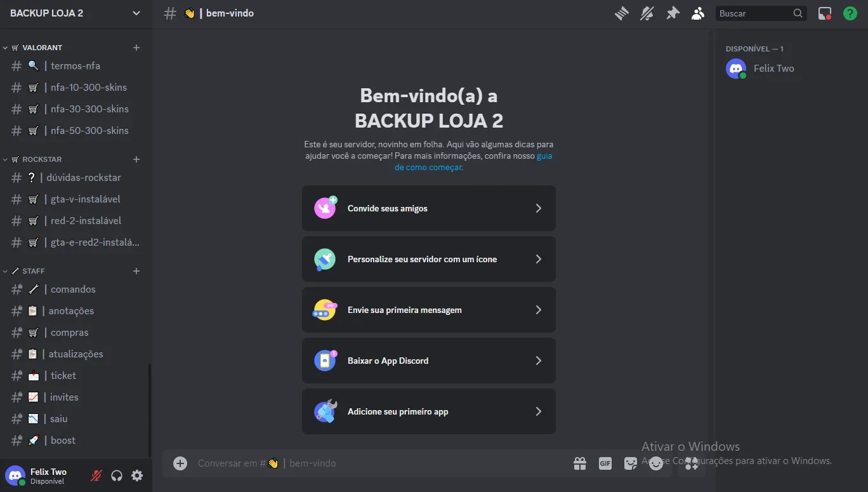Add a channel to VALORANT category
The height and width of the screenshot is (492, 868).
coord(136,48)
